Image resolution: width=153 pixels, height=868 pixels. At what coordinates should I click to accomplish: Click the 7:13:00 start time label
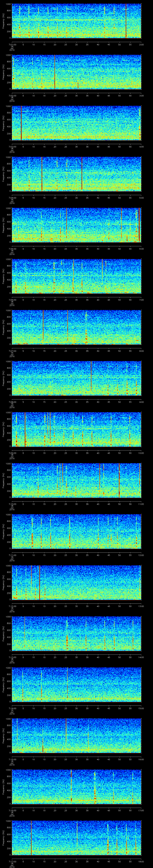(x=12, y=657)
